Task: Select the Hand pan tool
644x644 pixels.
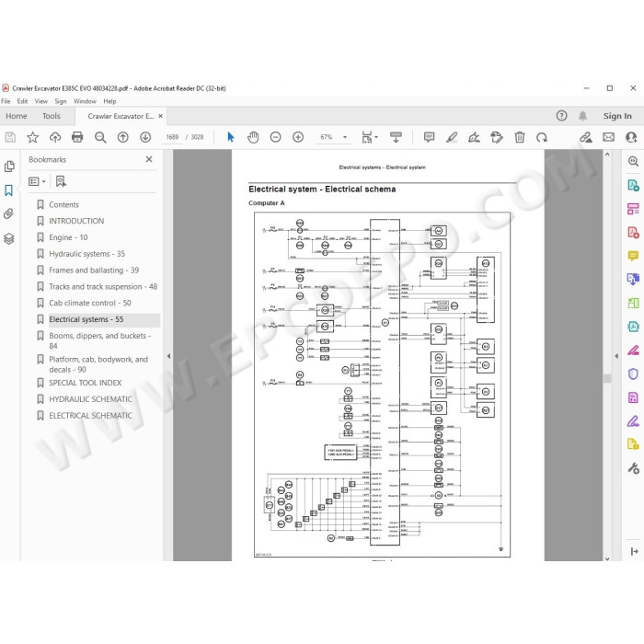Action: point(253,137)
